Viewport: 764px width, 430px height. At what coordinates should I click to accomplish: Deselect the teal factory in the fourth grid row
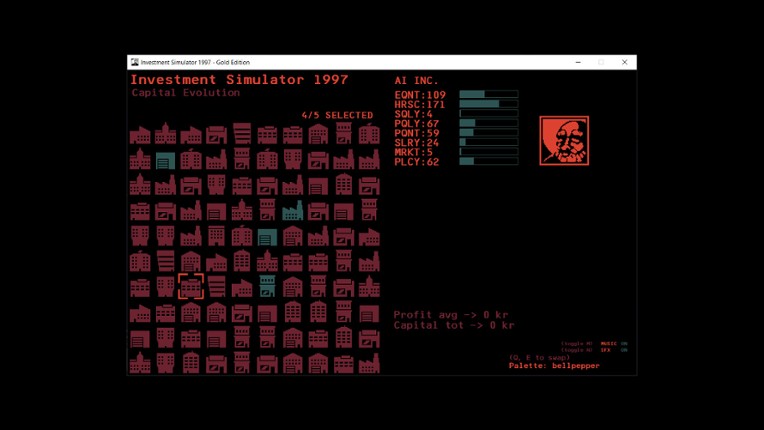pos(292,211)
